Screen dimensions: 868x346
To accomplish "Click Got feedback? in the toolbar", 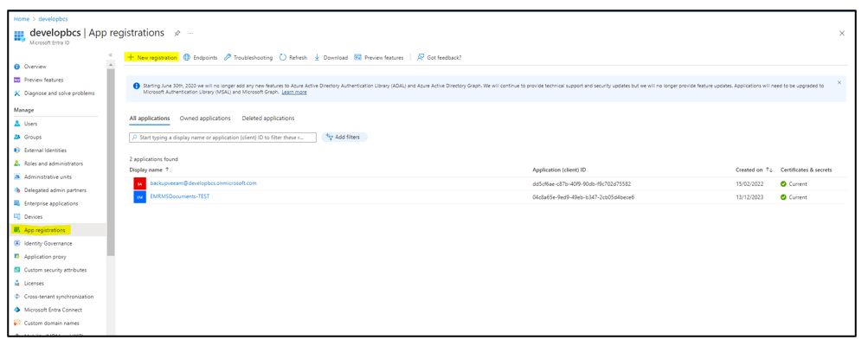I will (439, 58).
